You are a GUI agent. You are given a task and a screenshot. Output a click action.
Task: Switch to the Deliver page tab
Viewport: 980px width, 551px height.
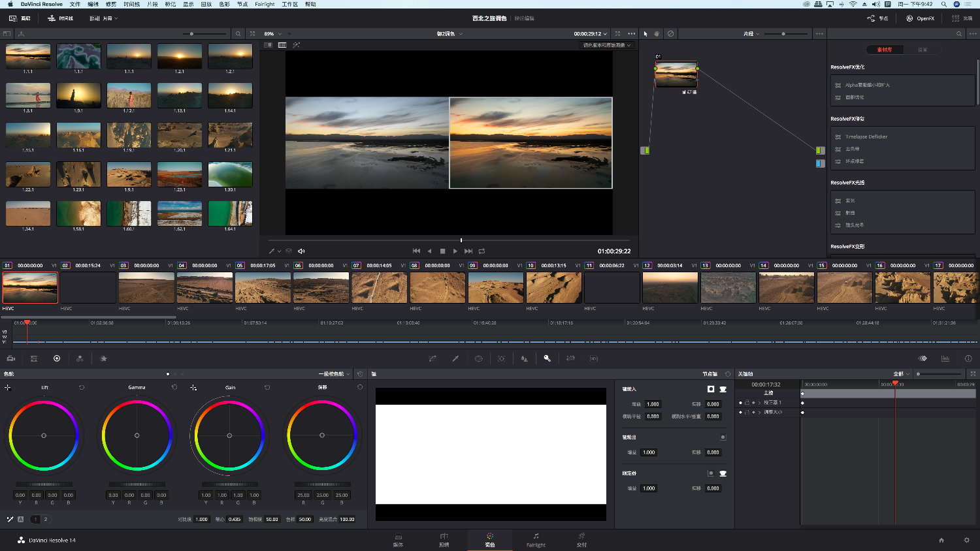point(581,540)
